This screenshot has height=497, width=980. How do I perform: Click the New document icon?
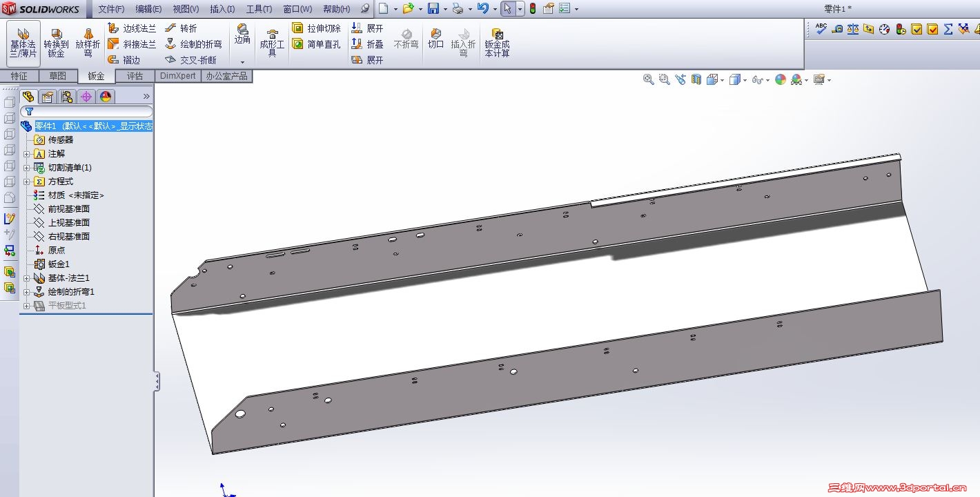coord(383,8)
